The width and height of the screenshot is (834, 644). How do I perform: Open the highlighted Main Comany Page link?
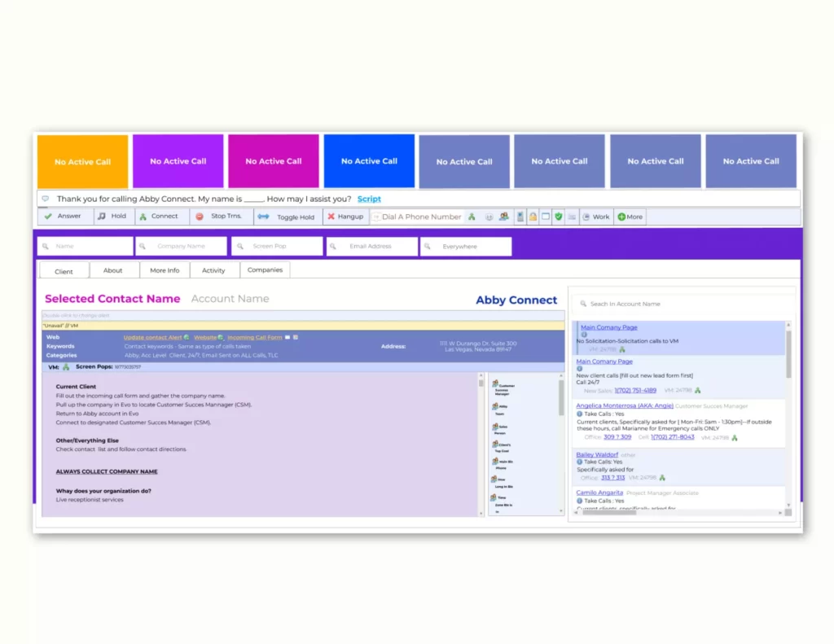tap(609, 327)
